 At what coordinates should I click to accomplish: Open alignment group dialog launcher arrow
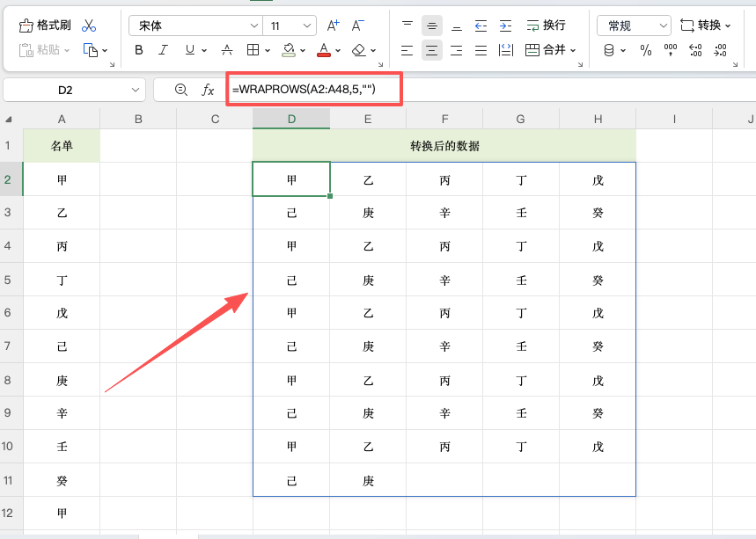(581, 64)
